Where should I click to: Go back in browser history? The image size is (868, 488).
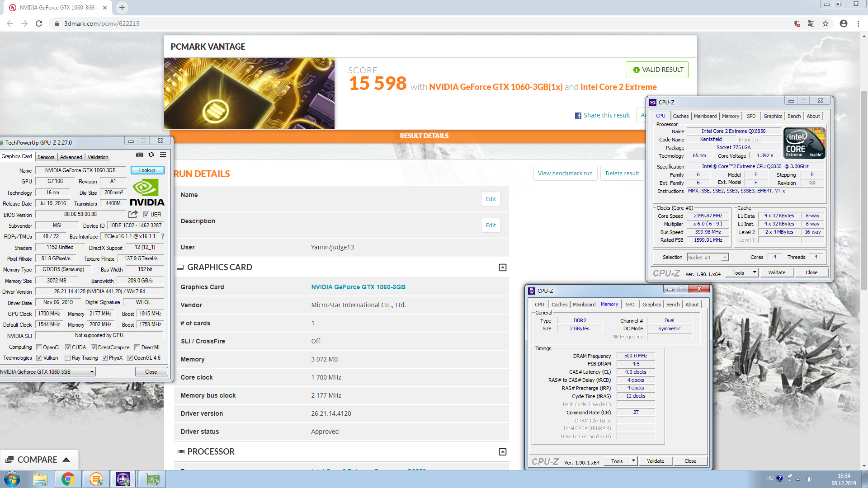(x=10, y=23)
